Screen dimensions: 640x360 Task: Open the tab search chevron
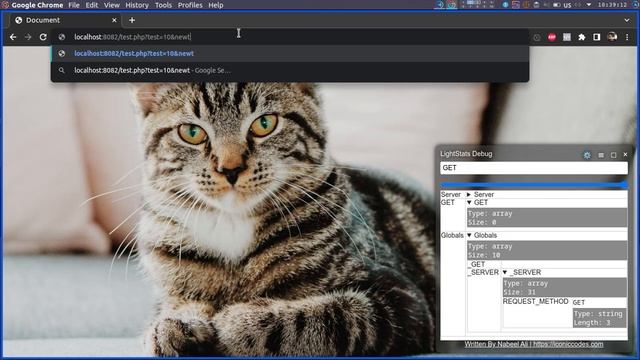click(x=627, y=20)
